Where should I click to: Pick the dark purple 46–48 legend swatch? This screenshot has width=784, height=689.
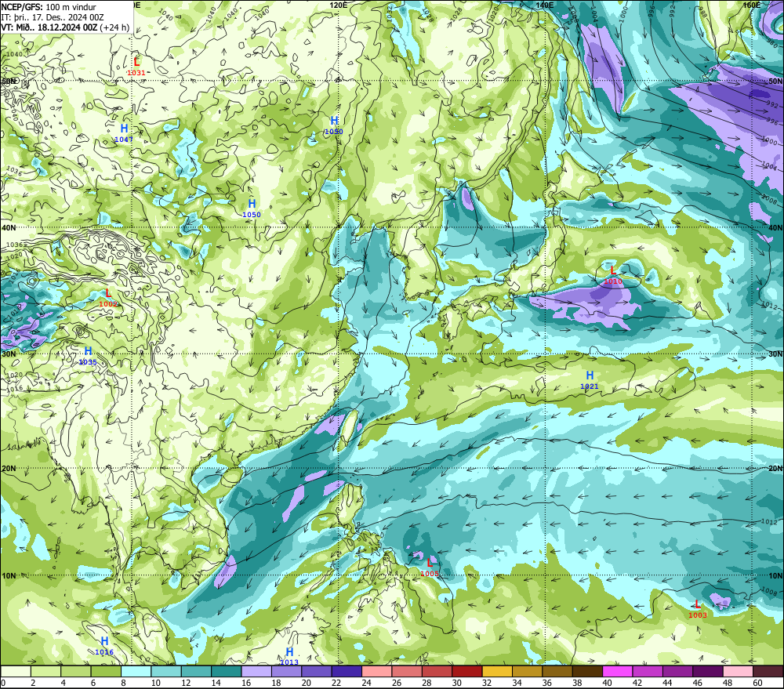click(x=707, y=671)
